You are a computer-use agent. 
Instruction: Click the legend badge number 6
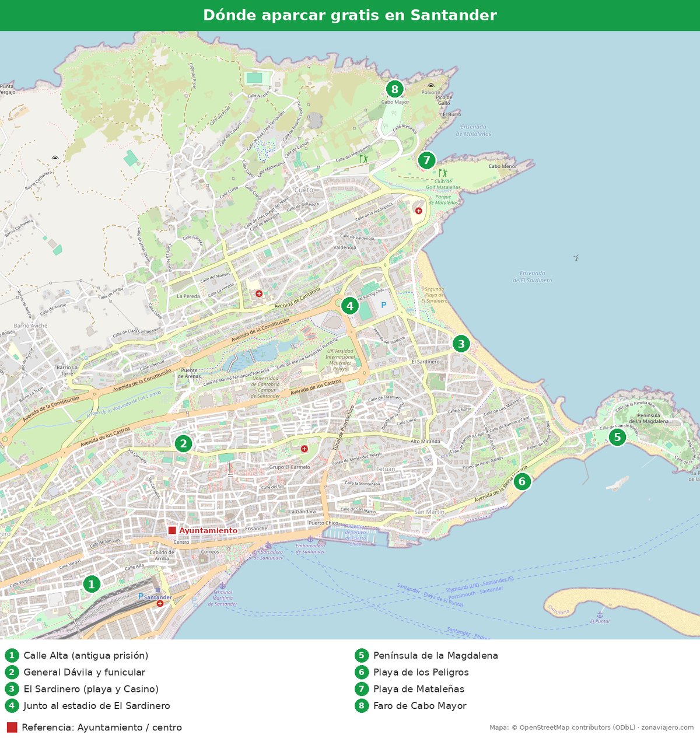362,672
